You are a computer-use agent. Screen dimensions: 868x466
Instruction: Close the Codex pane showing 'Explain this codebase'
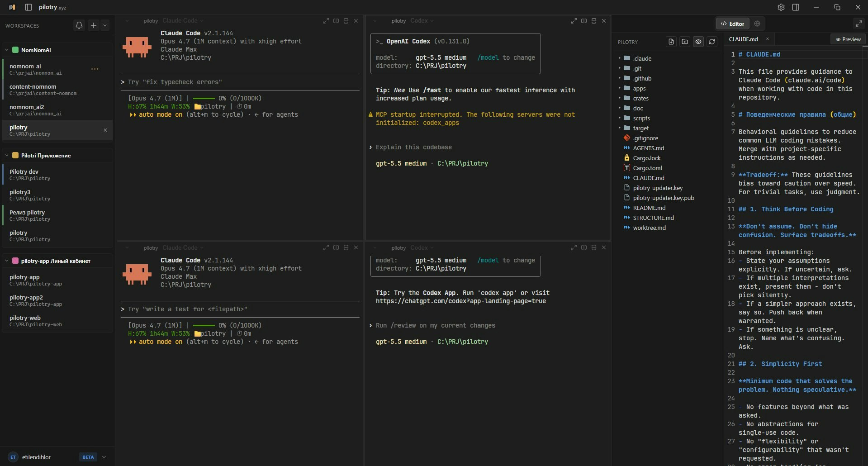(x=604, y=21)
